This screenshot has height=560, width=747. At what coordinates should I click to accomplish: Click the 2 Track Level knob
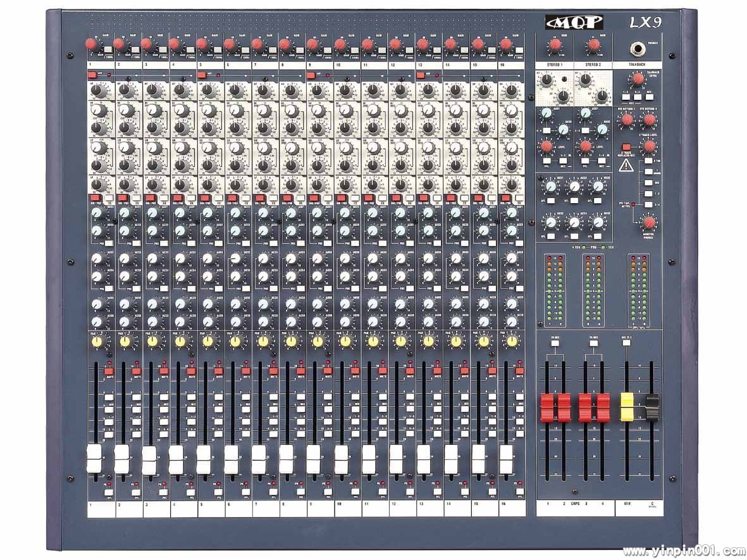click(x=648, y=147)
